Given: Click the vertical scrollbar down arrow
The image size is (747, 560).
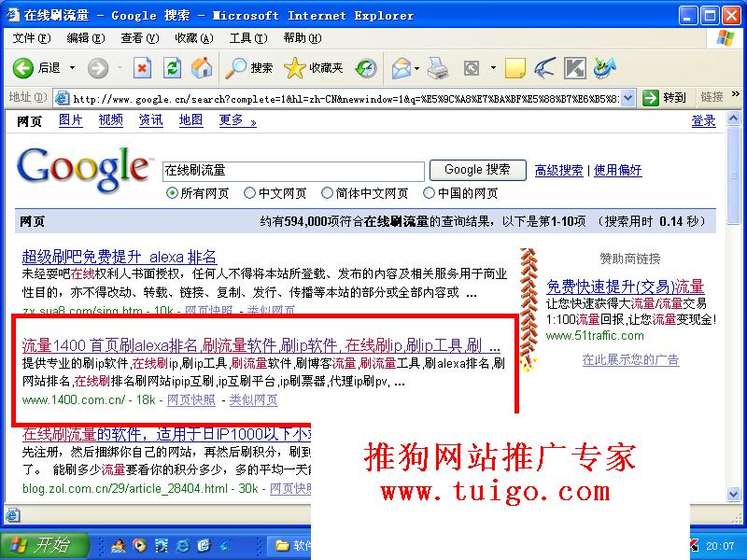Looking at the screenshot, I should [x=734, y=495].
